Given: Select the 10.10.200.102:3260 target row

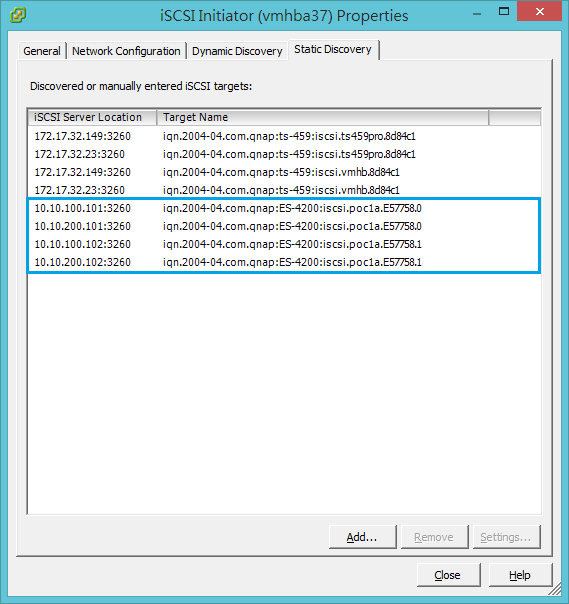Looking at the screenshot, I should point(284,262).
